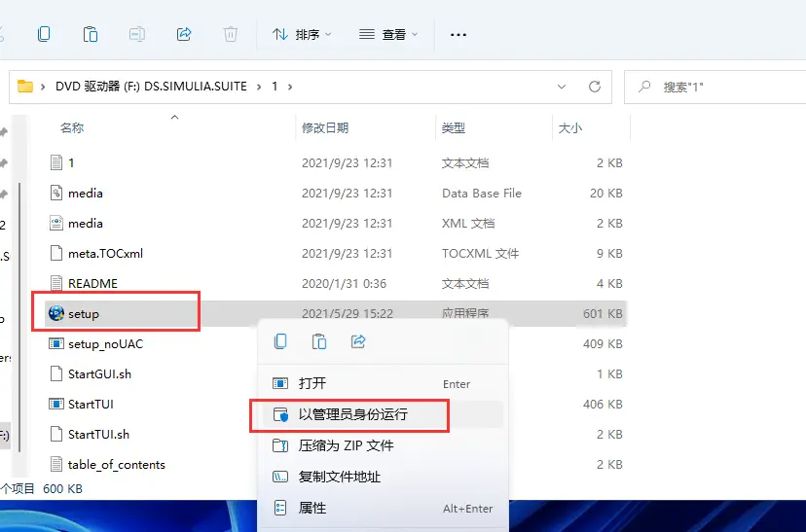Select the README text file
The width and height of the screenshot is (806, 532).
pyautogui.click(x=92, y=283)
